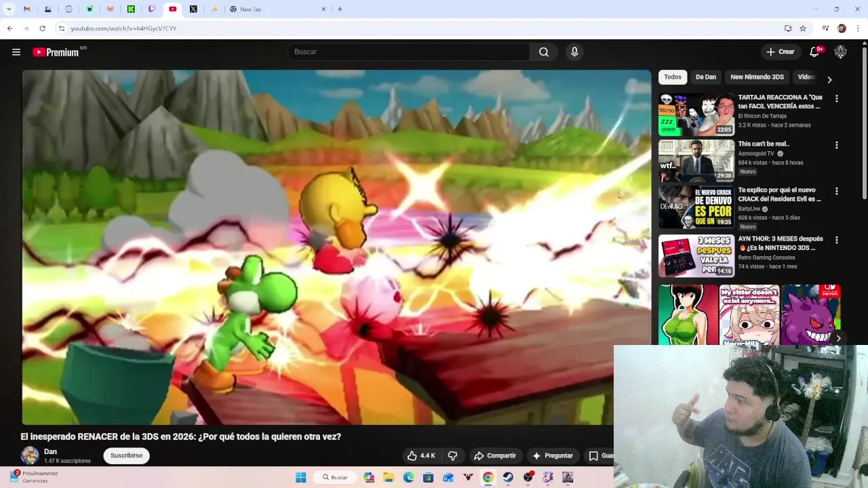
Task: Switch to the Gmail tab
Action: click(27, 9)
